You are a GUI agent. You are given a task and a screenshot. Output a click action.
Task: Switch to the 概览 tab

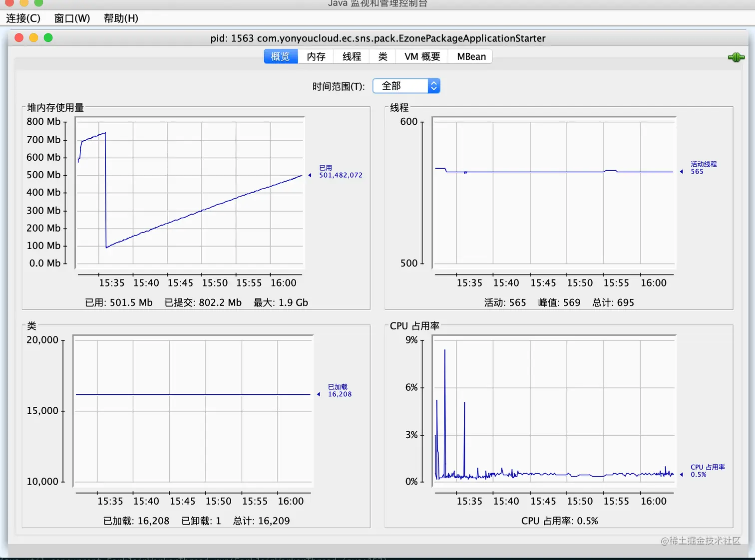(x=281, y=56)
